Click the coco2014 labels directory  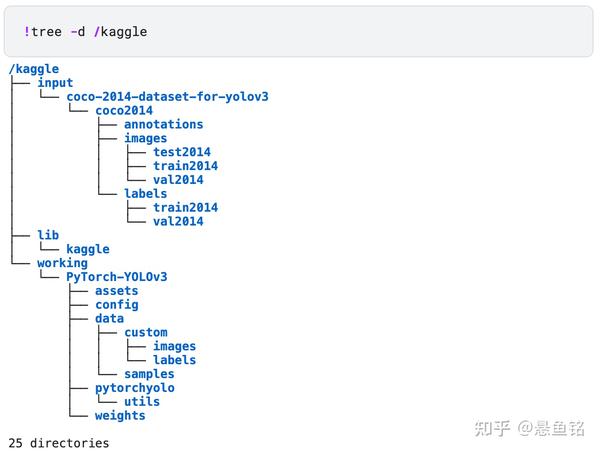click(x=145, y=194)
